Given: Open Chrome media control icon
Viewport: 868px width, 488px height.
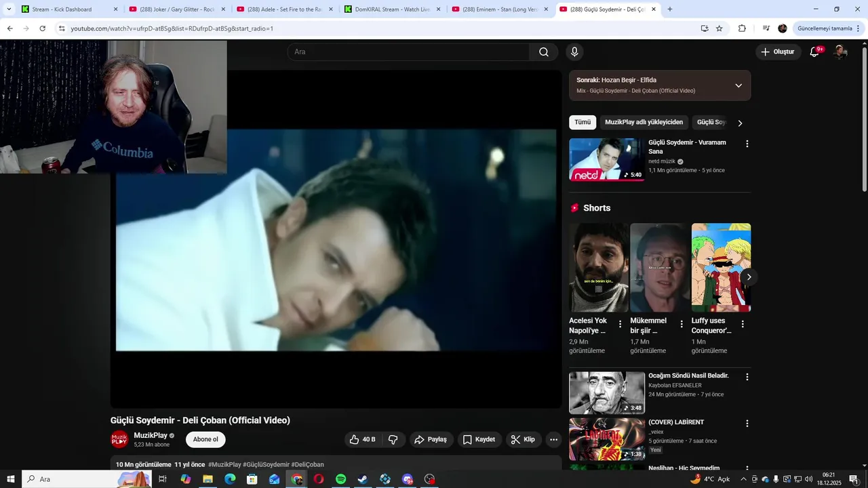Looking at the screenshot, I should pyautogui.click(x=766, y=28).
